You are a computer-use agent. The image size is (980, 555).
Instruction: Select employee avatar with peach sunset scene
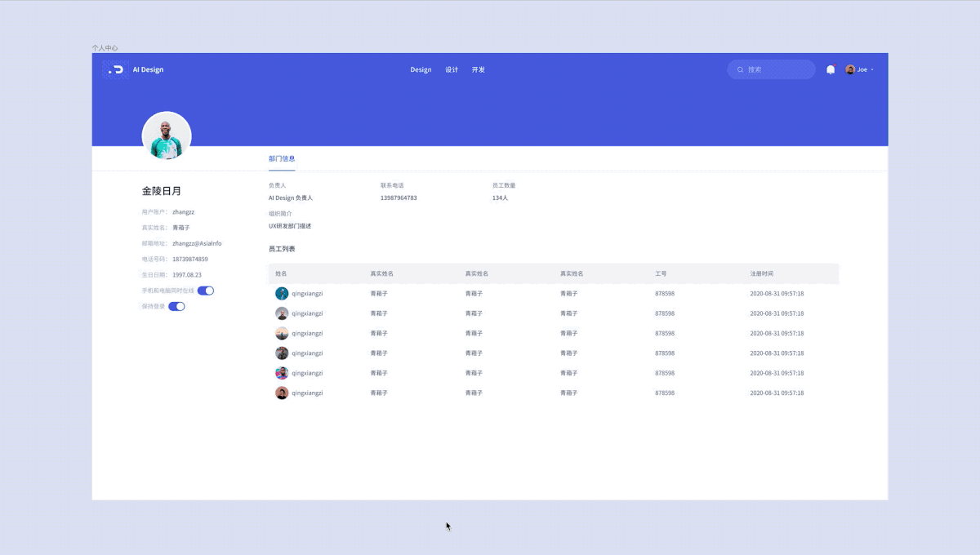pos(282,333)
